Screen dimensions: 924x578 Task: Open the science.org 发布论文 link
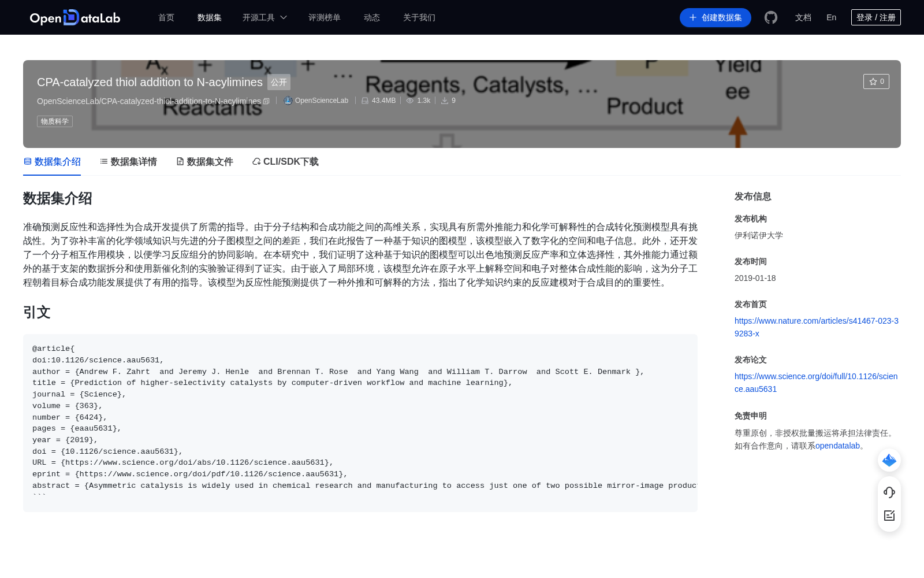[816, 383]
